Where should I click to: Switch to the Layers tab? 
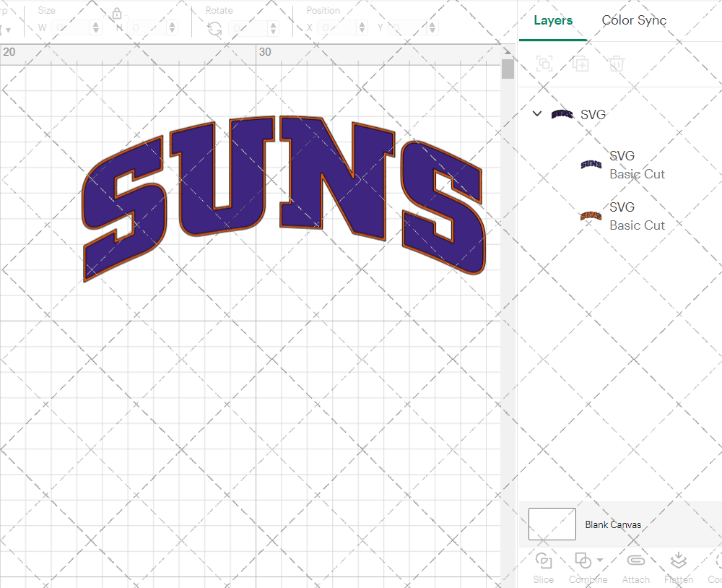[553, 20]
